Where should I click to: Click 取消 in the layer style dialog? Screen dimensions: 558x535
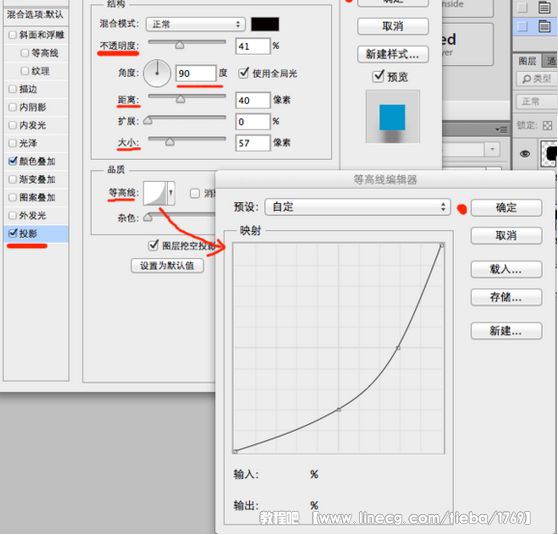(x=393, y=26)
